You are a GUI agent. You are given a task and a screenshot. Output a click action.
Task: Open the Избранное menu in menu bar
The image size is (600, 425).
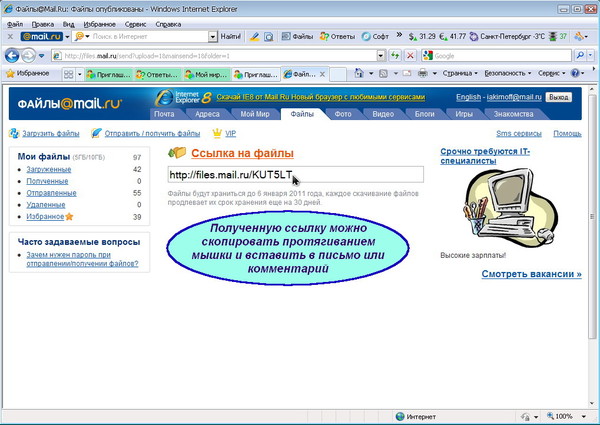tap(99, 24)
